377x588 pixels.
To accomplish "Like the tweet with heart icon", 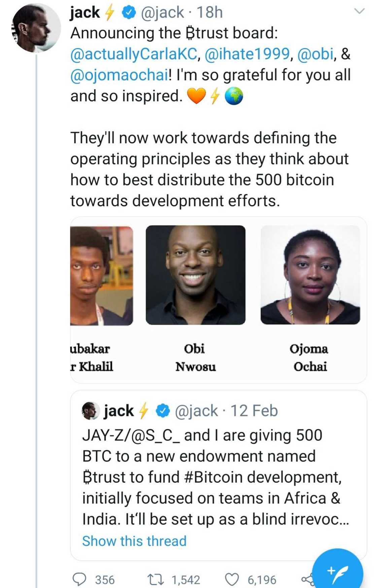I will pyautogui.click(x=232, y=580).
